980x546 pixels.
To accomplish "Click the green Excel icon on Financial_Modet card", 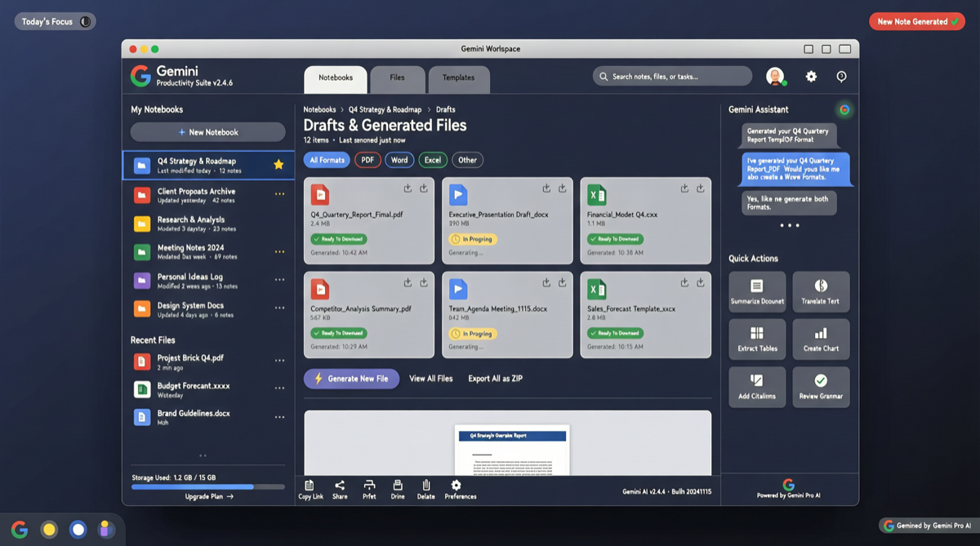I will [x=596, y=195].
